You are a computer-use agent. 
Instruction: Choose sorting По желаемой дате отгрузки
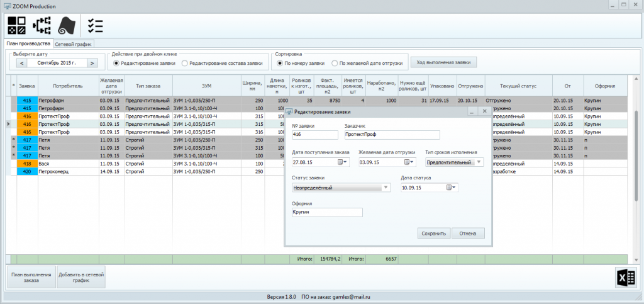335,63
